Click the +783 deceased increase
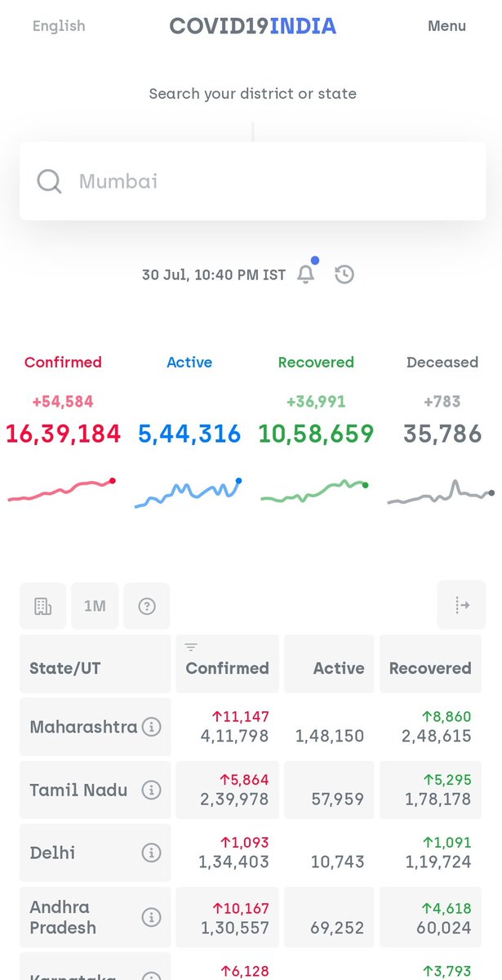 tap(442, 402)
